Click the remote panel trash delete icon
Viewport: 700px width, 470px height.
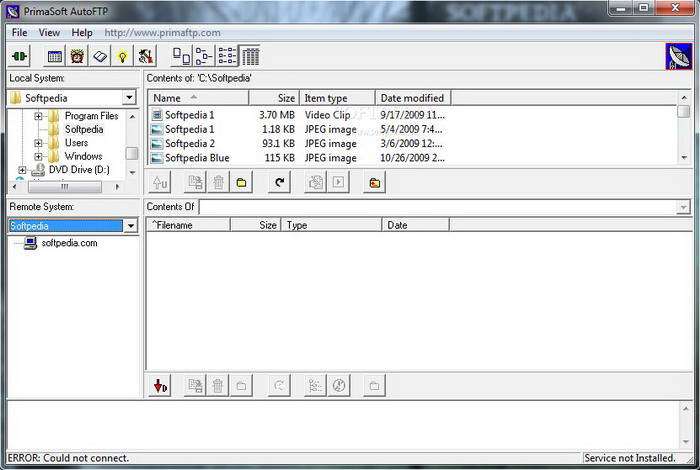[x=218, y=385]
